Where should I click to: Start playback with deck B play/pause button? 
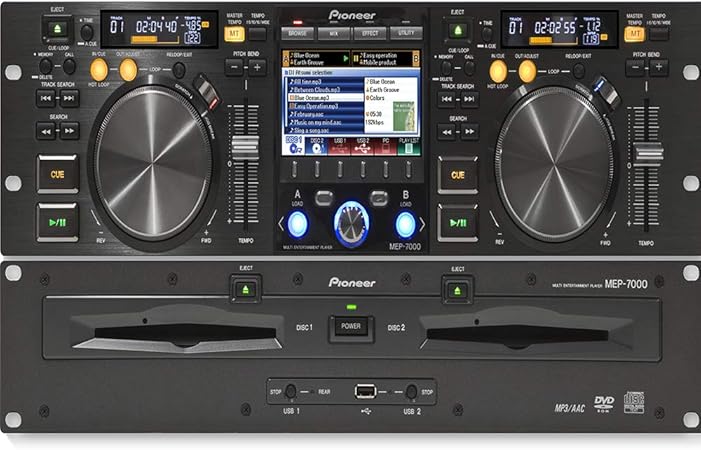tap(458, 223)
